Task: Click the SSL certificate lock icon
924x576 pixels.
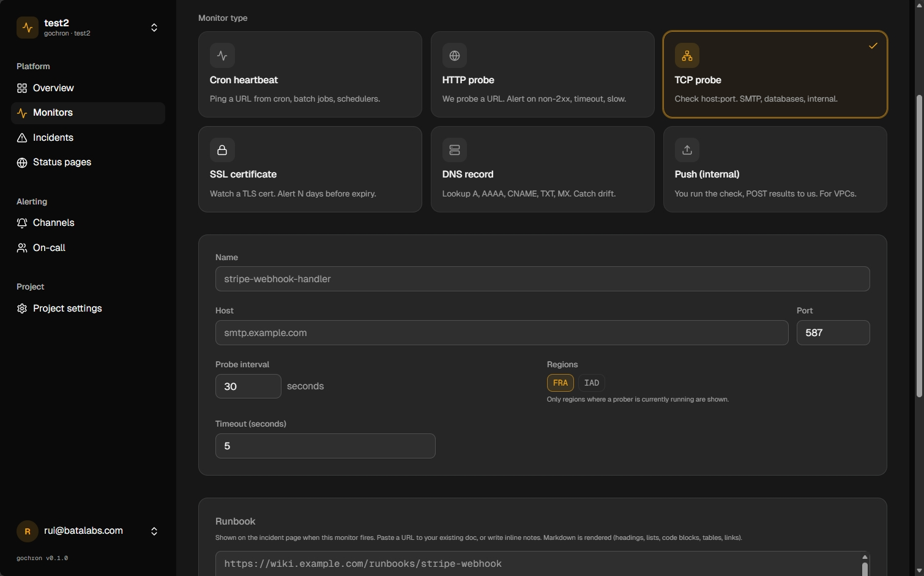Action: click(x=222, y=150)
